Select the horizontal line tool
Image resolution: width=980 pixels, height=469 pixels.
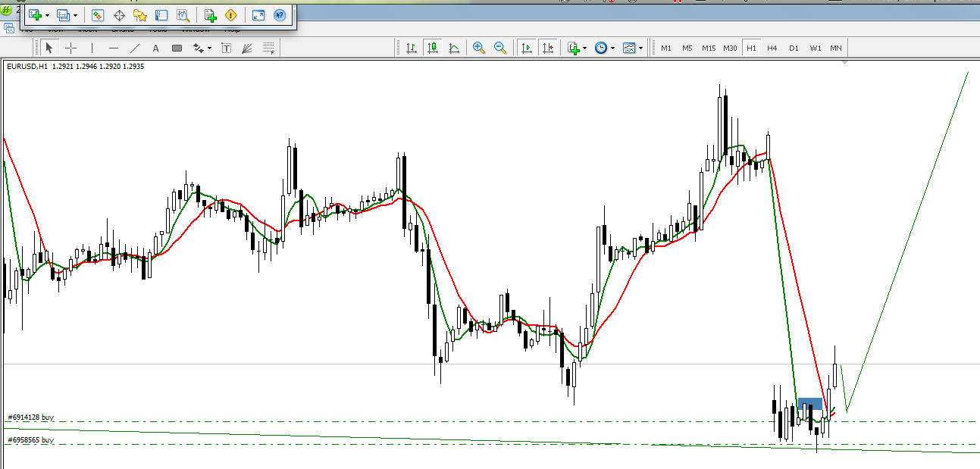click(x=114, y=48)
